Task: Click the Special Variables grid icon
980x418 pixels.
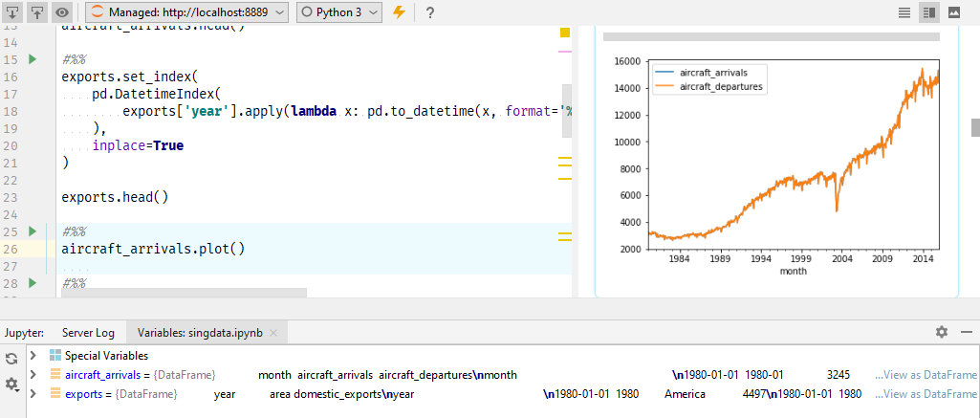Action: pyautogui.click(x=55, y=356)
